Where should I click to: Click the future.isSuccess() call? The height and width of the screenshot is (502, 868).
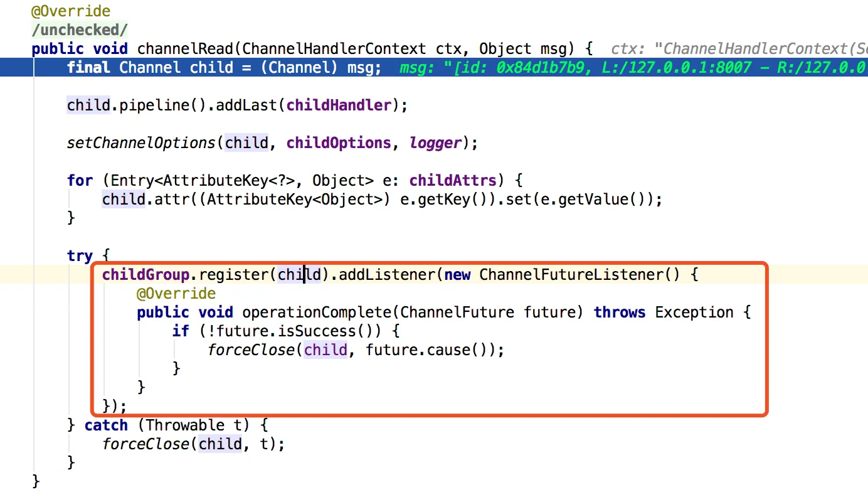coord(295,331)
